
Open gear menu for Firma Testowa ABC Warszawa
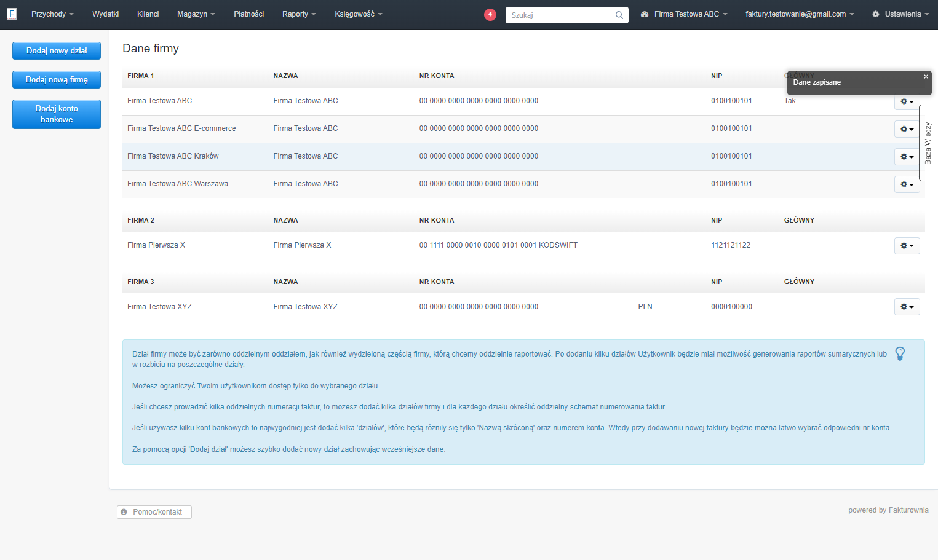907,184
